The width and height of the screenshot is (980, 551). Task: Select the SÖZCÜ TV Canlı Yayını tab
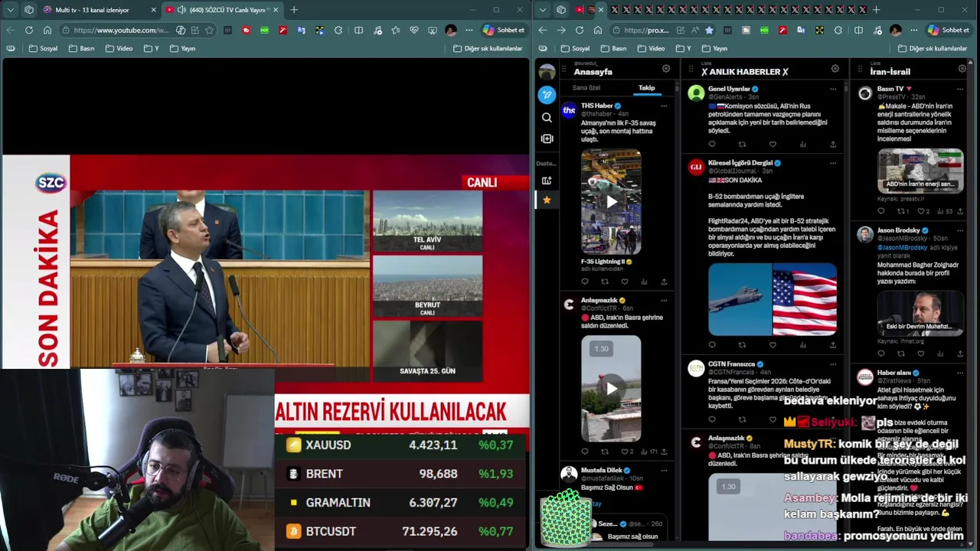coord(222,10)
